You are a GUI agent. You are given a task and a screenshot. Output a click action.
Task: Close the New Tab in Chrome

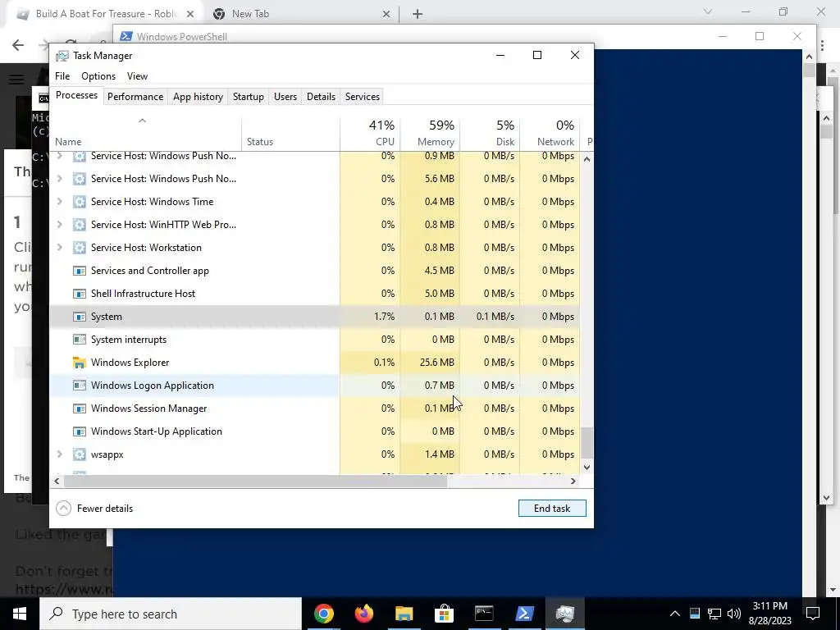386,14
